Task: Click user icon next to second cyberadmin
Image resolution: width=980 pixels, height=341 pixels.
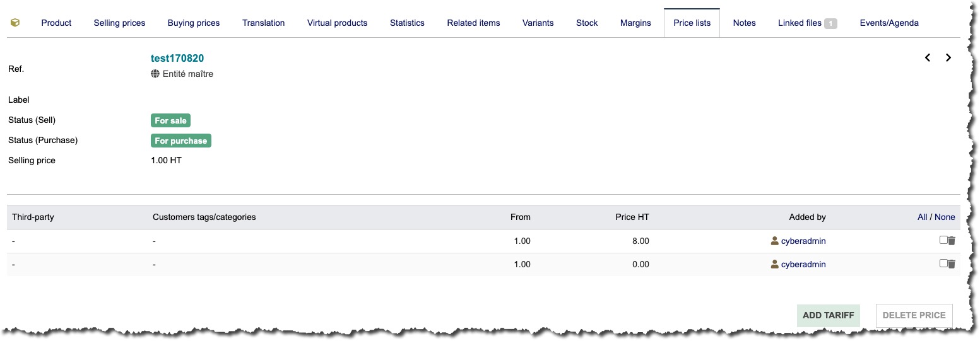Action: (775, 264)
